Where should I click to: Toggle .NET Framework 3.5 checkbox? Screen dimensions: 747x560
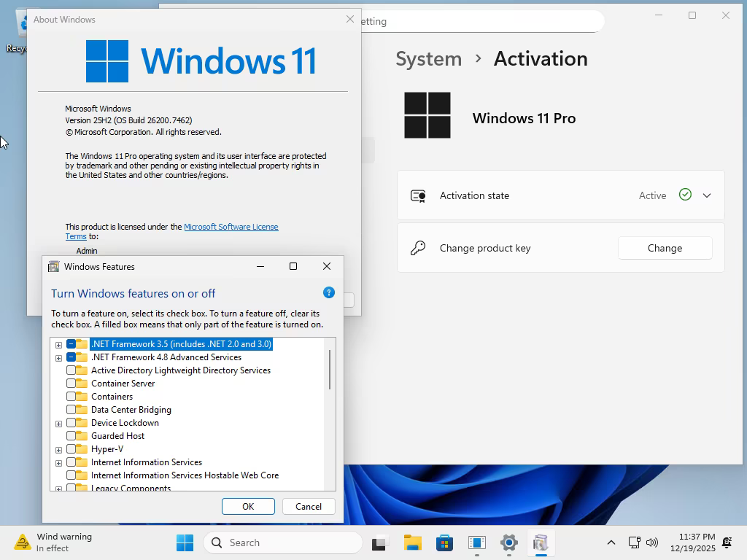click(71, 344)
